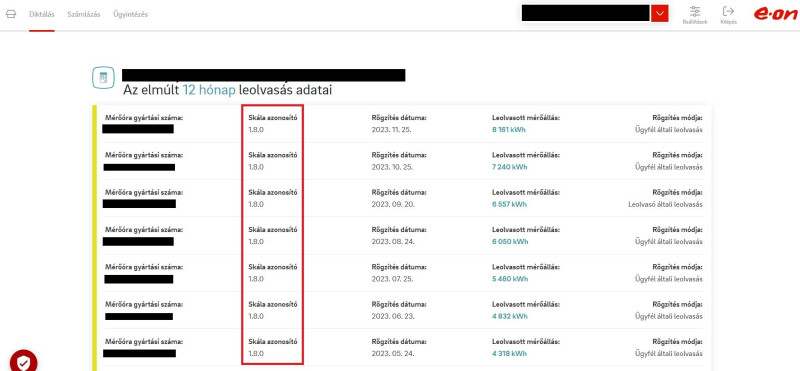Viewport: 800px width, 371px height.
Task: Select the date 2023. 11. 25.
Action: click(x=391, y=130)
